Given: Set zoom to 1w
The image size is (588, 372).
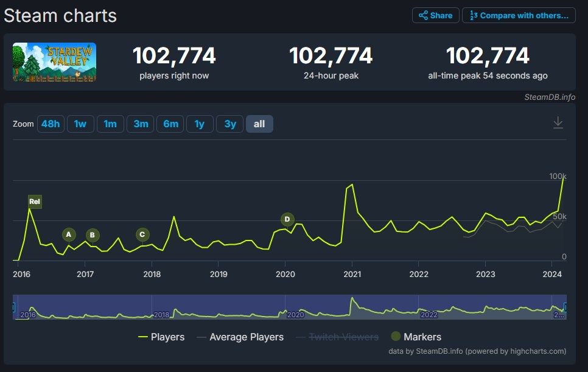Looking at the screenshot, I should tap(80, 124).
